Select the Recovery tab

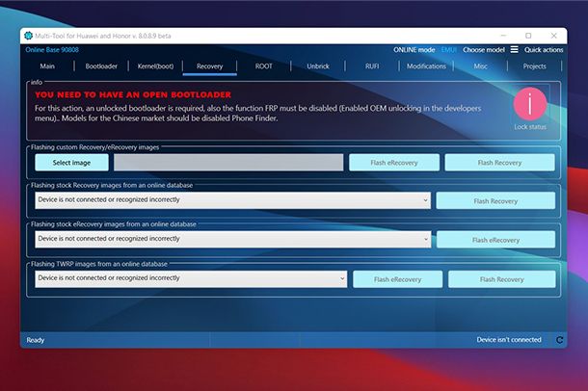(209, 66)
